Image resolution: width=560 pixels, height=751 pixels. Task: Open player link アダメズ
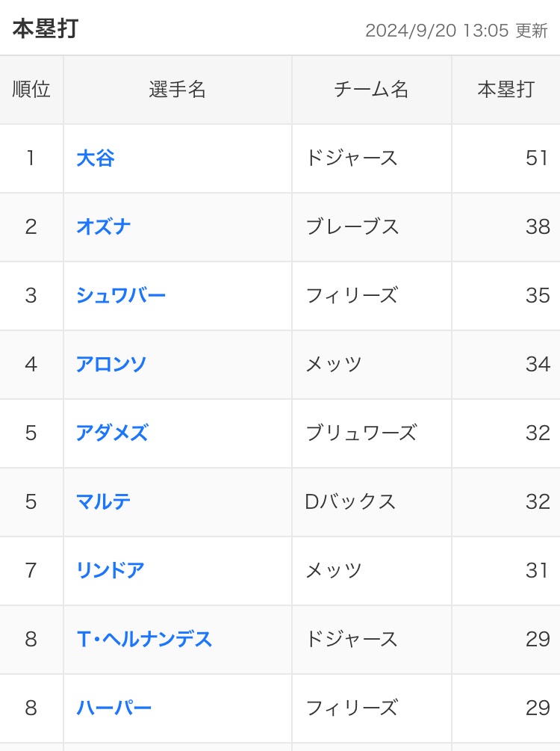tap(113, 433)
